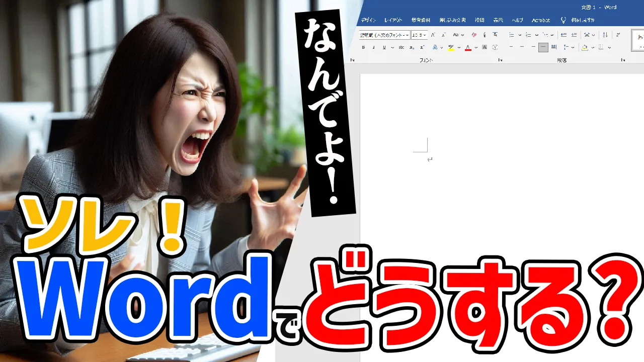Open the font size dropdown
This screenshot has width=644, height=362.
coord(425,35)
